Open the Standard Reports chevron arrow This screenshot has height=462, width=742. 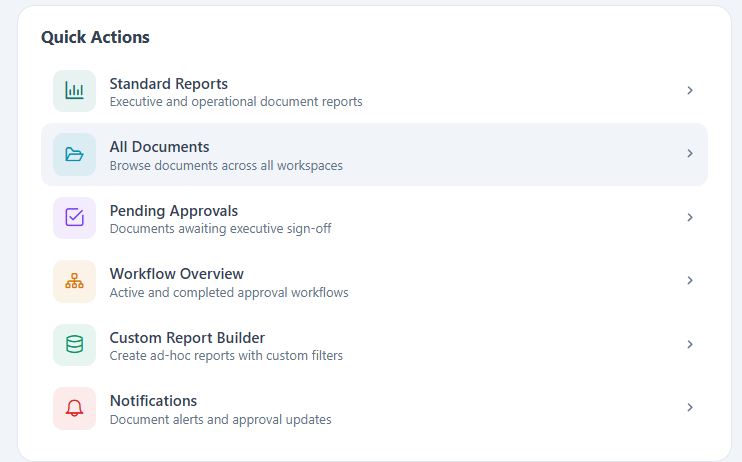[690, 90]
